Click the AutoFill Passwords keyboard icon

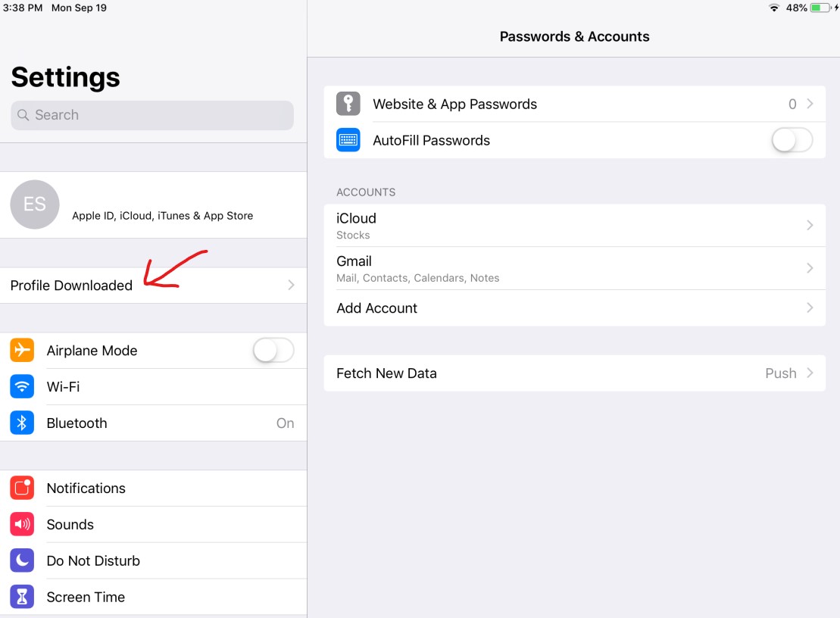(x=348, y=140)
